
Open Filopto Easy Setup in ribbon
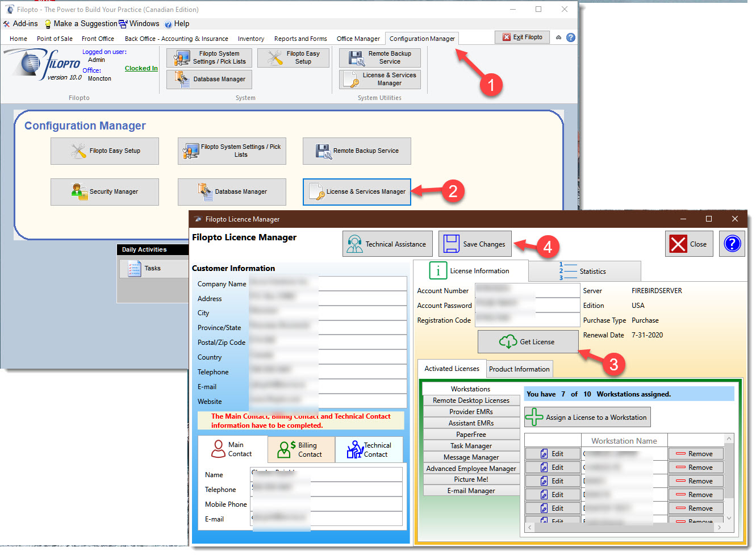[x=293, y=58]
